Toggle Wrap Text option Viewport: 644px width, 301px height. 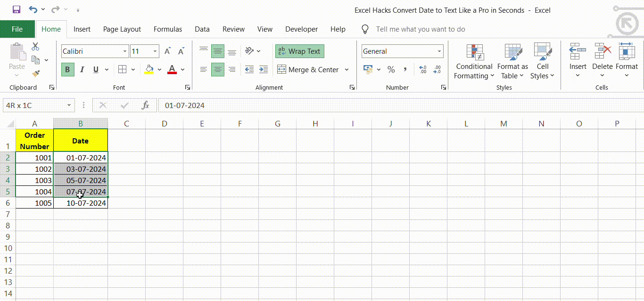tap(299, 51)
